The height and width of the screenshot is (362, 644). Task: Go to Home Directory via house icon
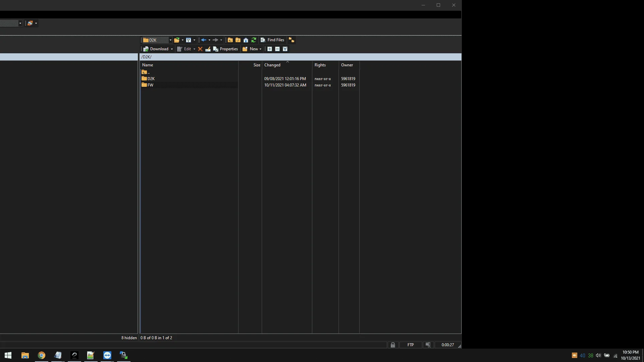coord(246,40)
